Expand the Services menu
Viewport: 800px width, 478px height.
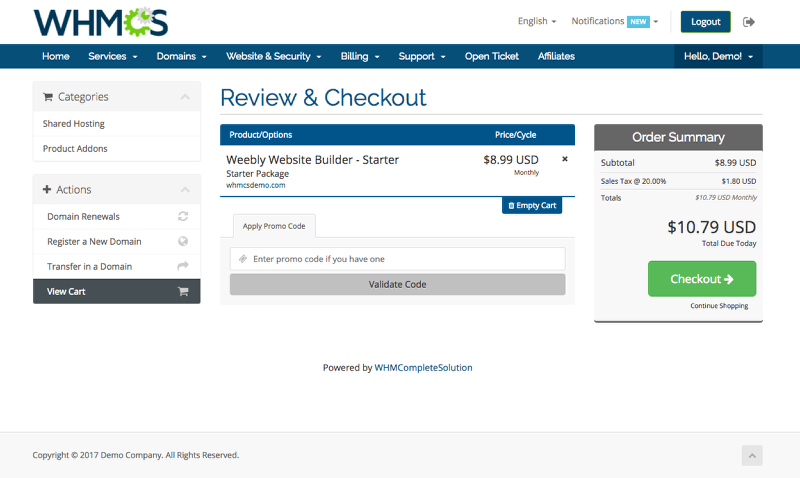click(113, 56)
